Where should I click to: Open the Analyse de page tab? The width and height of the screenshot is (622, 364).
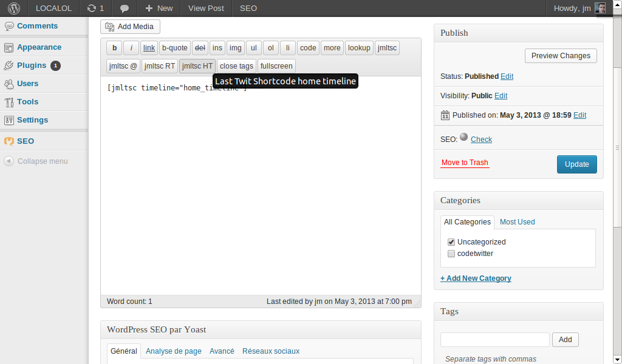[173, 351]
